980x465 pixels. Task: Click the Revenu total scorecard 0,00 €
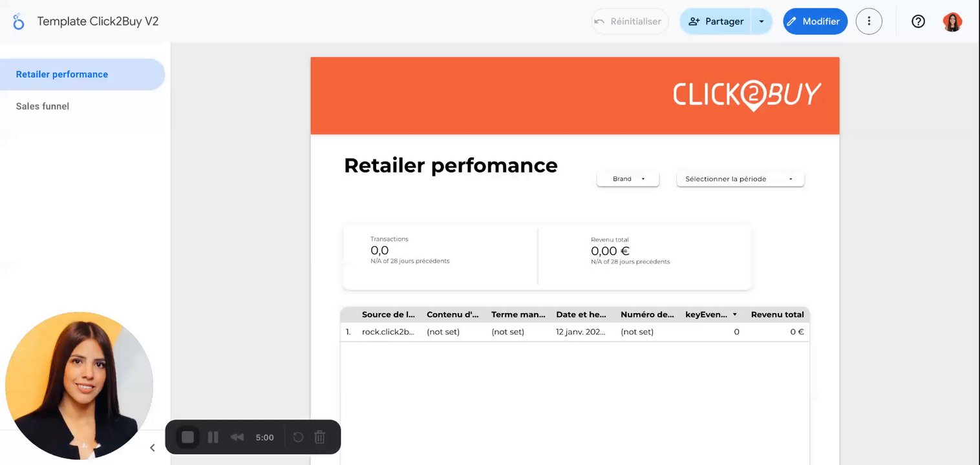(x=610, y=251)
